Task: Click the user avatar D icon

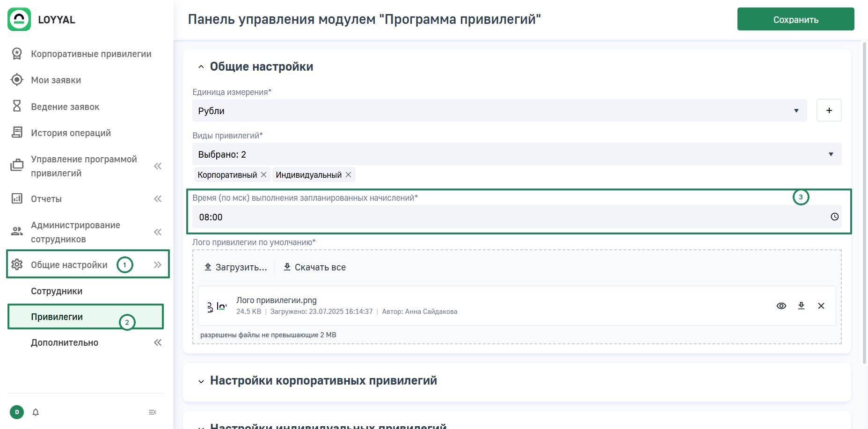Action: (17, 412)
